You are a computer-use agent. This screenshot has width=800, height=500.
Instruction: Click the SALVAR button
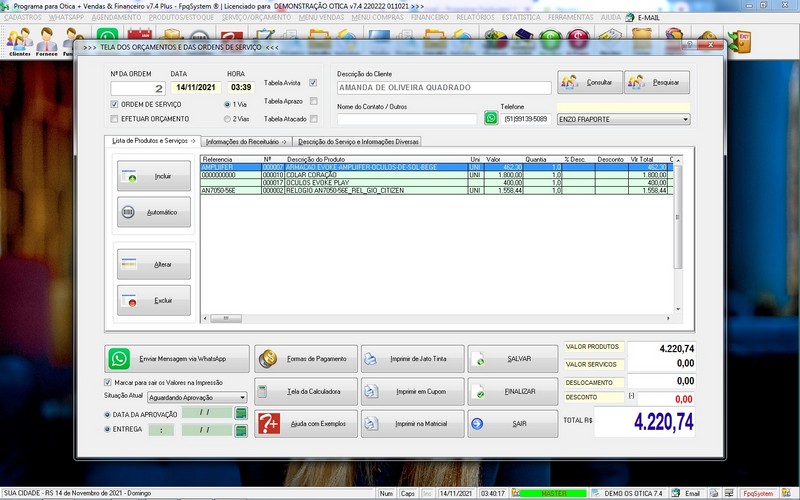coord(513,359)
